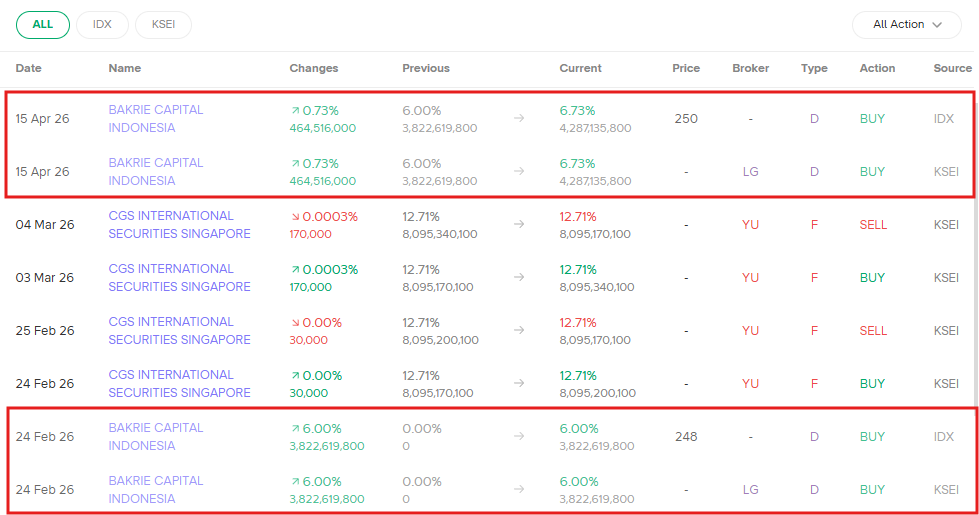979x515 pixels.
Task: Click type D in the 15 Apr 26 IDX row
Action: (814, 119)
